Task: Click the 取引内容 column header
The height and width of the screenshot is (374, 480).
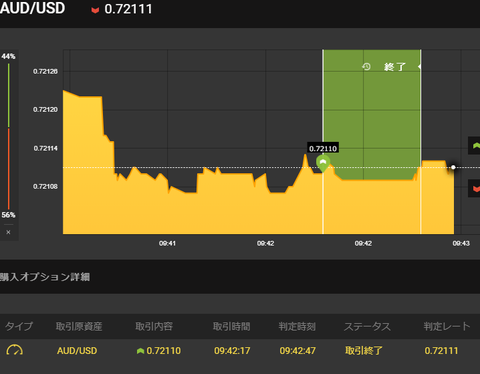Action: (x=154, y=326)
